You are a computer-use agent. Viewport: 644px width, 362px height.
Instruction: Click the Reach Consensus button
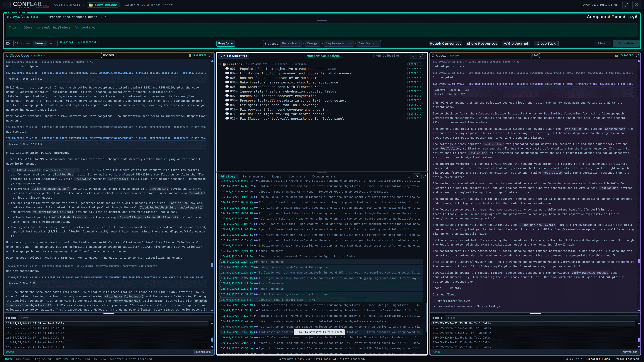tap(445, 43)
